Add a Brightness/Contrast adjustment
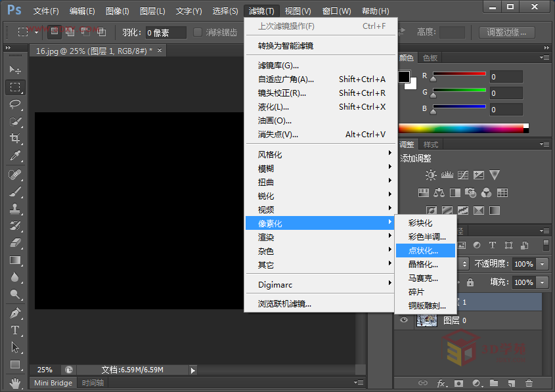The height and width of the screenshot is (392, 555). 431,175
